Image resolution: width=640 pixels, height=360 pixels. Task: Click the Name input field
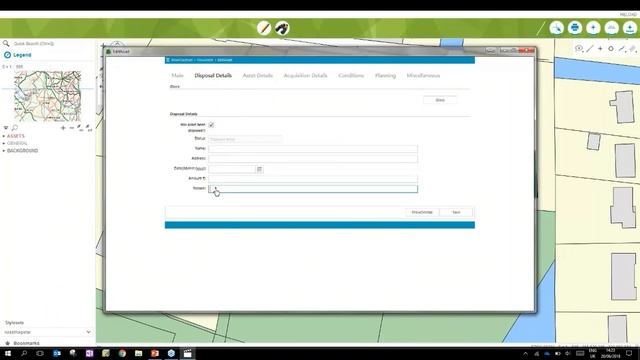click(313, 149)
